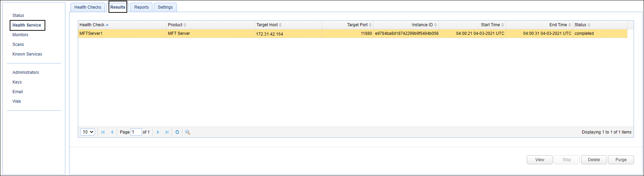Image resolution: width=644 pixels, height=176 pixels.
Task: Open the rows-per-page dropdown showing 10
Action: pos(87,132)
